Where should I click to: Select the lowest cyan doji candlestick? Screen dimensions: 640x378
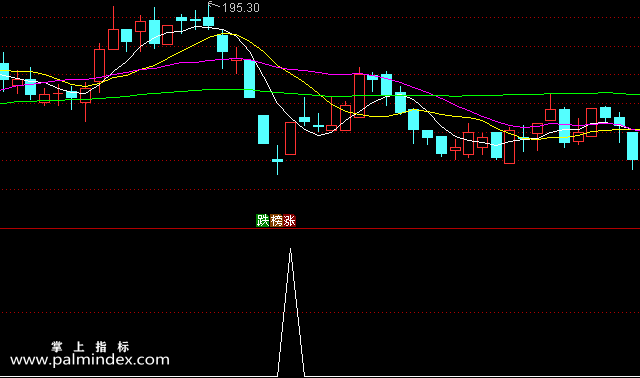click(x=278, y=160)
